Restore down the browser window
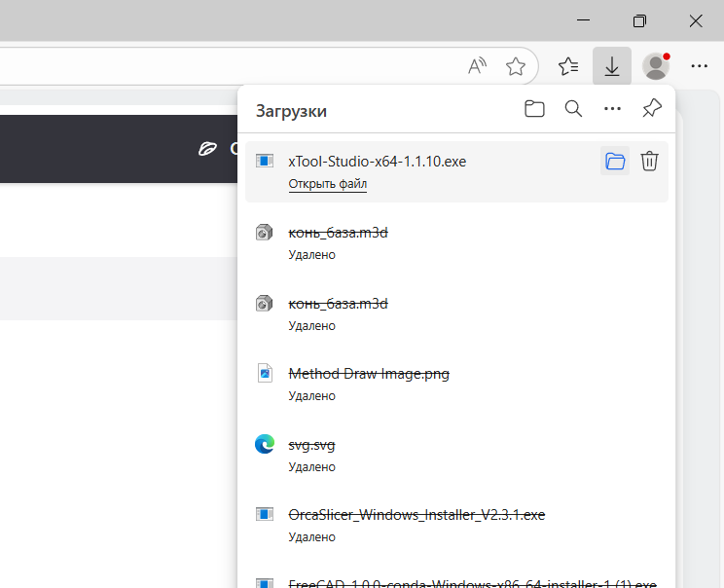Viewport: 724px width, 588px height. [639, 20]
